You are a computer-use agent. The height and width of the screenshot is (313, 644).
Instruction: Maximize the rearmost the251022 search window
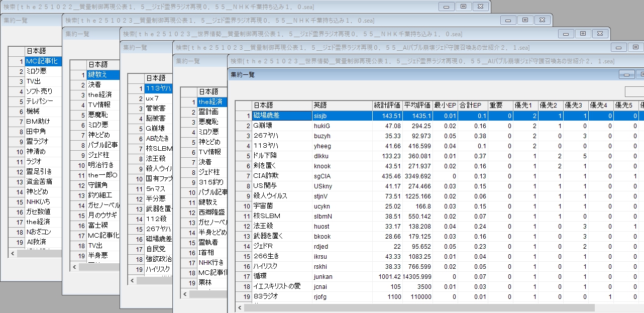click(x=463, y=7)
